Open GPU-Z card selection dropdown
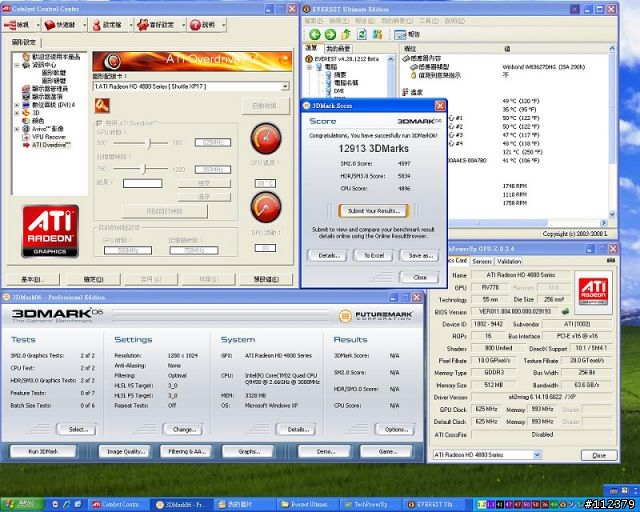Image resolution: width=640 pixels, height=512 pixels. click(538, 454)
